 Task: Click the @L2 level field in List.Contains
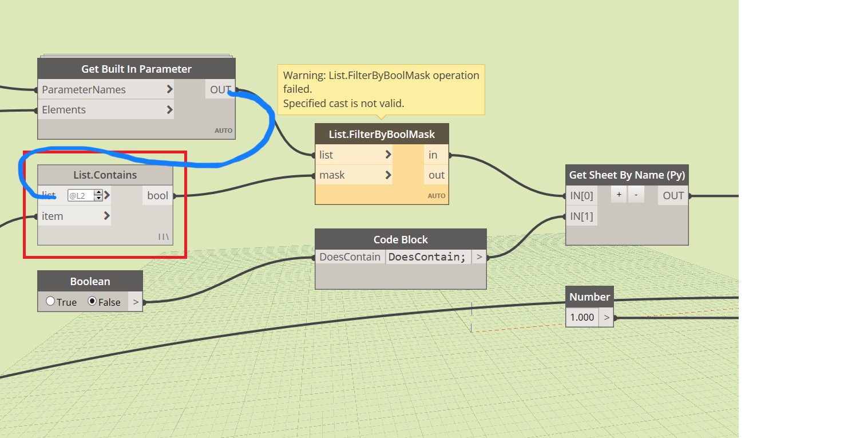[x=81, y=196]
